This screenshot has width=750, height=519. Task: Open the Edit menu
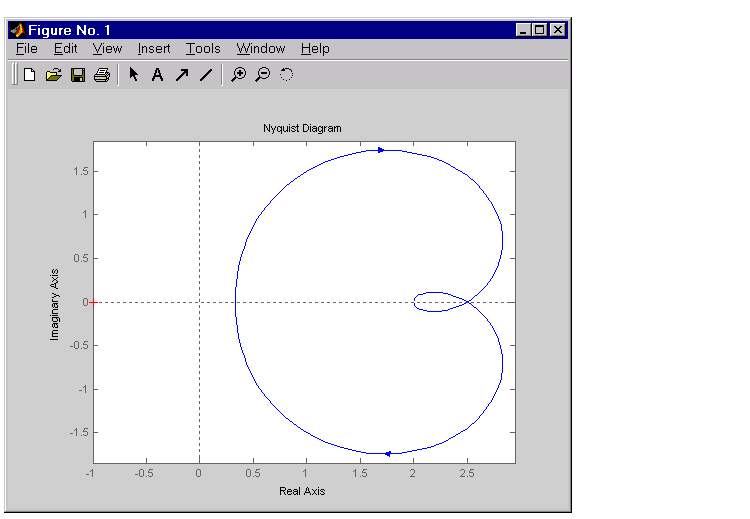coord(65,48)
